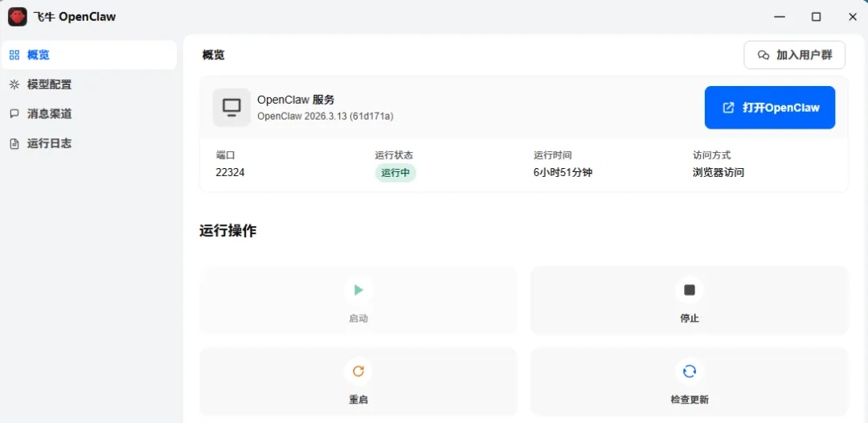Screen dimensions: 868x423
Task: Click the 运行时间 label
Action: tap(552, 155)
